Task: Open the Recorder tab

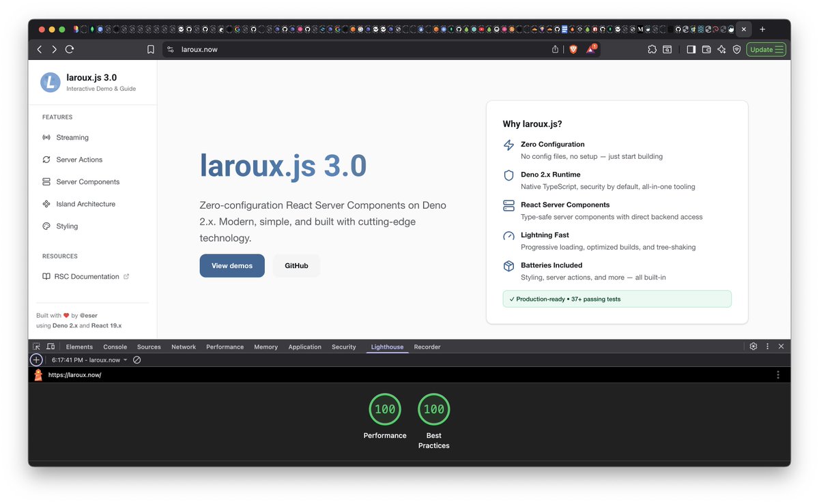Action: pos(427,346)
